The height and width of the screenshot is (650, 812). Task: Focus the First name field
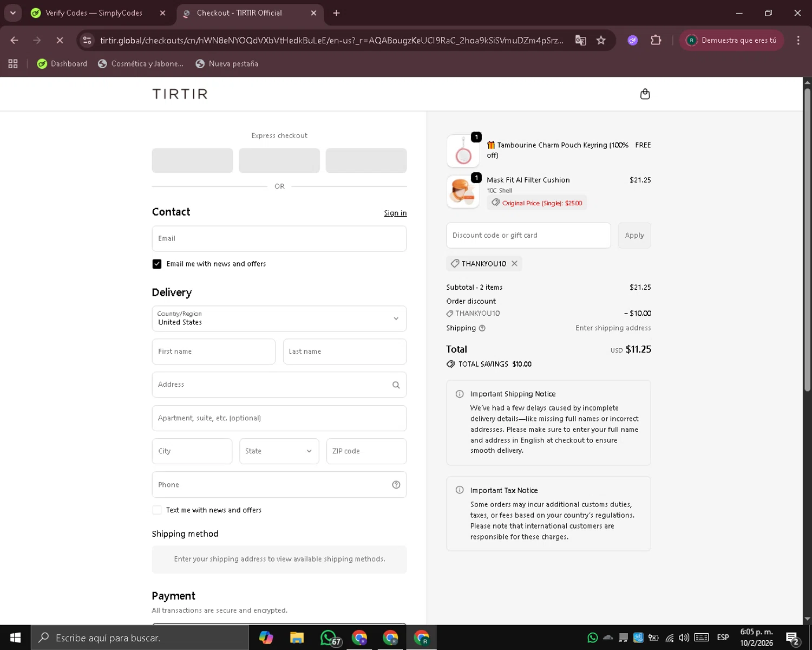(213, 352)
